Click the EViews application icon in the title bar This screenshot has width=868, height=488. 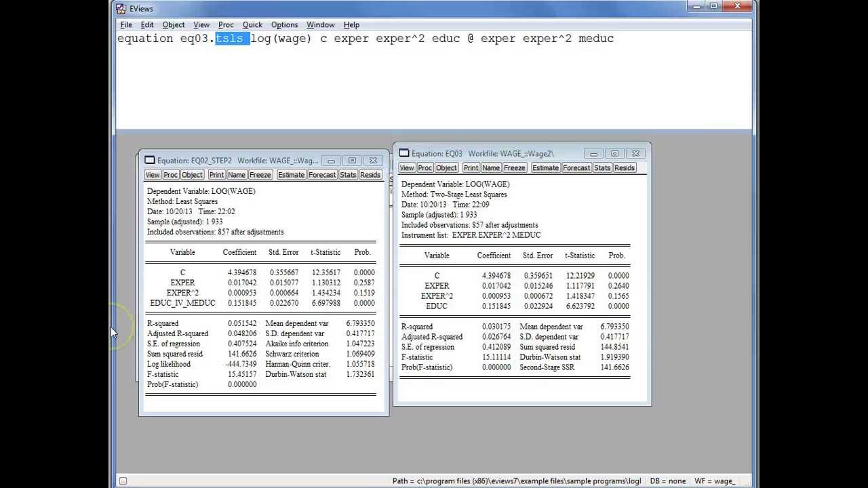point(121,8)
